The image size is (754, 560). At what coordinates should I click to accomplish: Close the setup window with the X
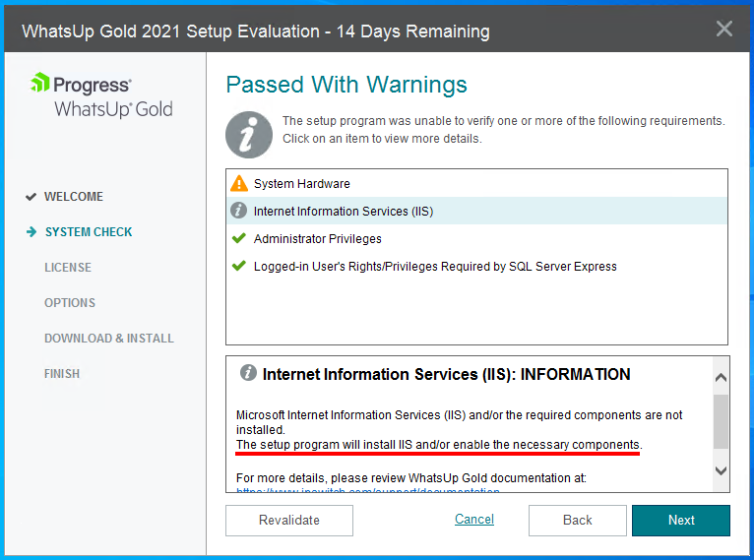coord(724,29)
